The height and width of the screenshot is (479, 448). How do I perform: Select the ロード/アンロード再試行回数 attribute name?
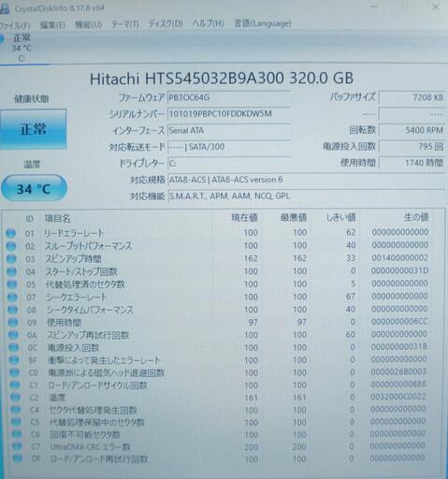coord(99,459)
